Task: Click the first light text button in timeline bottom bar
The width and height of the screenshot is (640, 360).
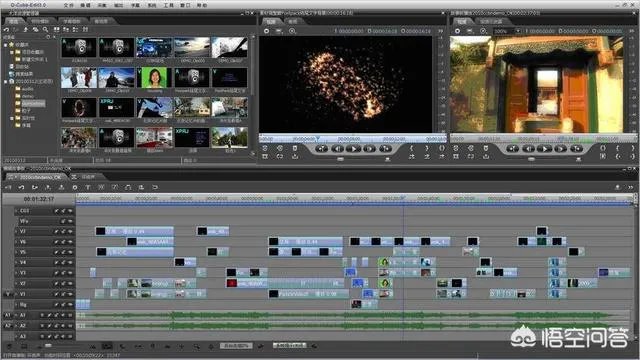Action: pyautogui.click(x=236, y=346)
